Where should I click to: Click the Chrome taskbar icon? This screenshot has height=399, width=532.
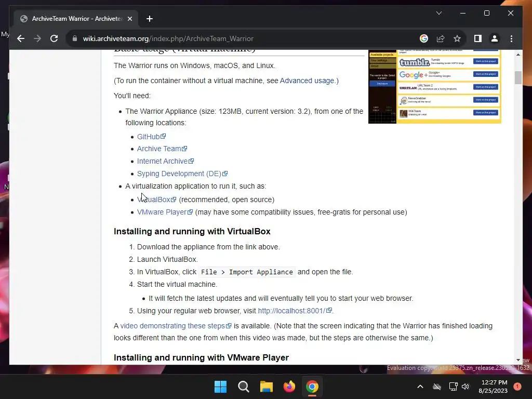[x=312, y=387]
